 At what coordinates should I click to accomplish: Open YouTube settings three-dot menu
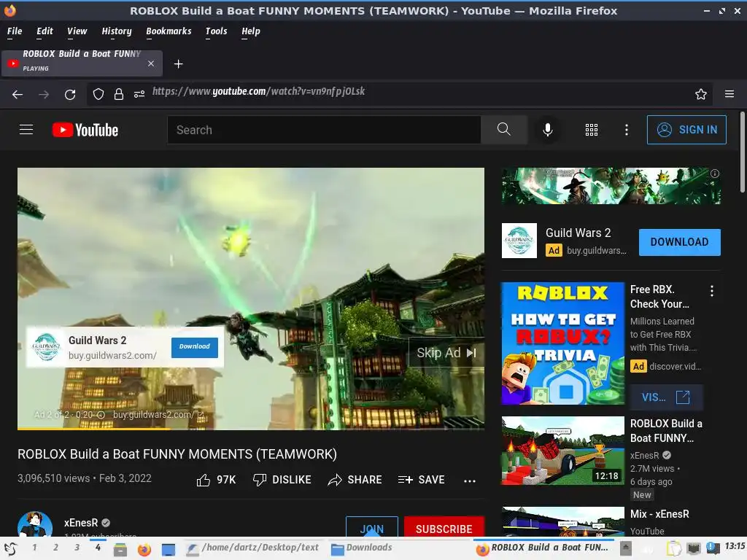627,130
